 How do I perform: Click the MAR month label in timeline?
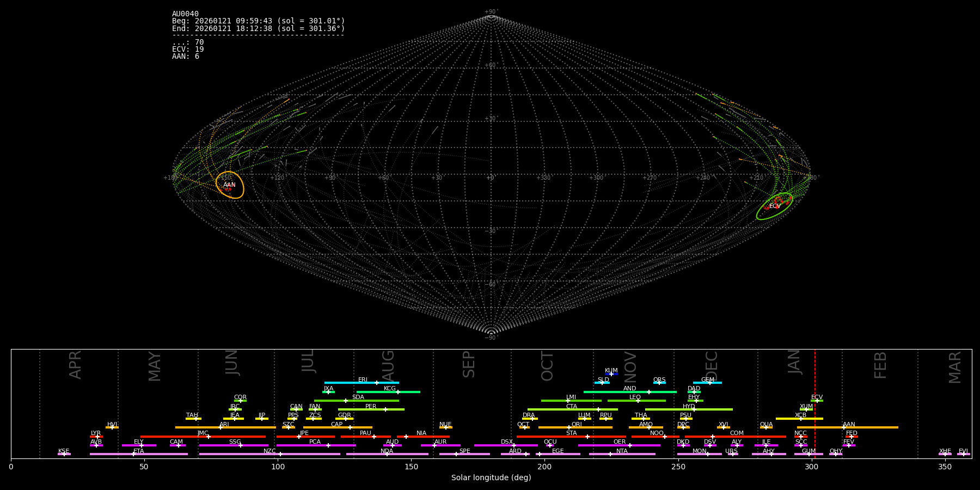point(955,367)
